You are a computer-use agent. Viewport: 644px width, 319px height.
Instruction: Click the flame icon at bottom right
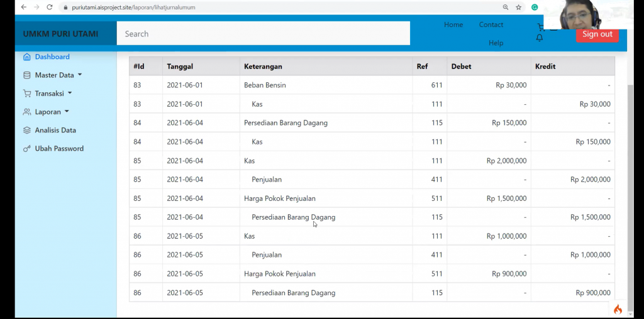[618, 309]
